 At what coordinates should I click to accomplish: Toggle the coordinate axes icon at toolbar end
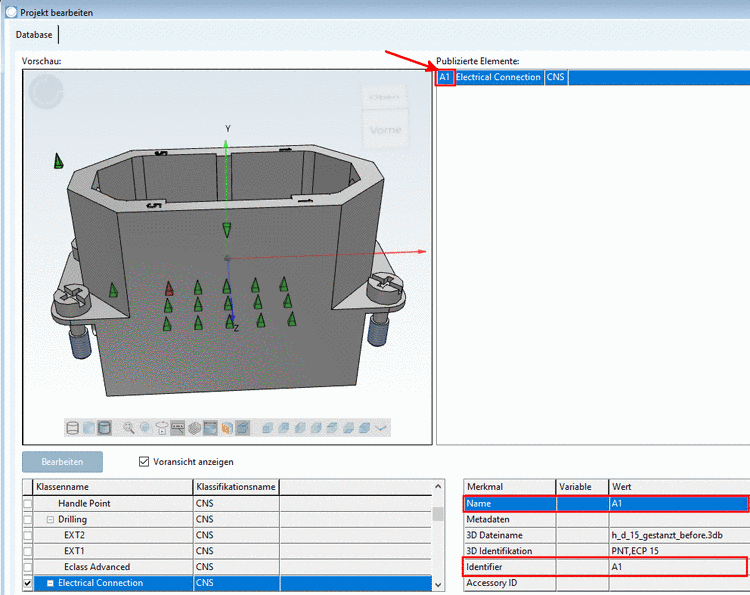coord(381,428)
